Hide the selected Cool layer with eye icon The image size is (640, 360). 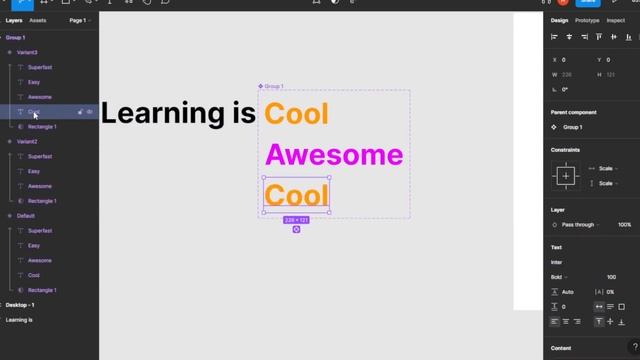tap(89, 112)
